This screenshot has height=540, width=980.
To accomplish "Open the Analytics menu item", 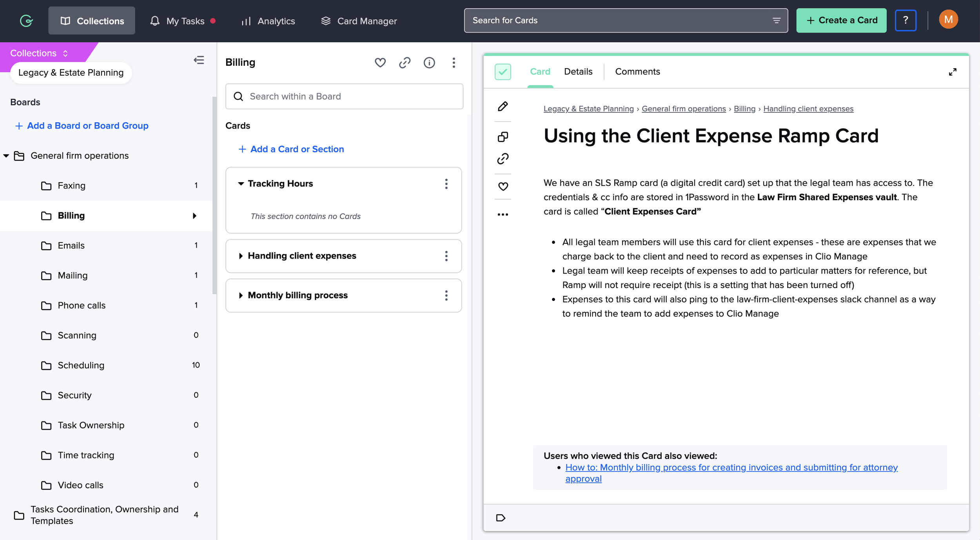I will (269, 21).
